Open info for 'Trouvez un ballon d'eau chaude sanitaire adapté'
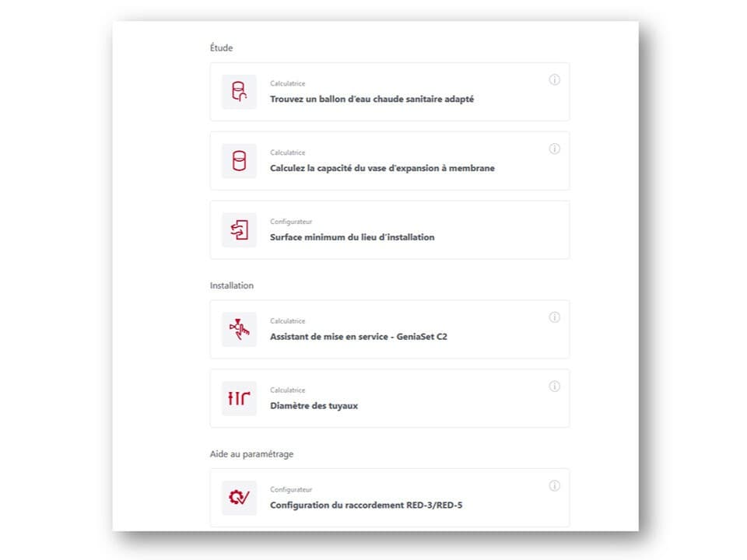 tap(555, 80)
